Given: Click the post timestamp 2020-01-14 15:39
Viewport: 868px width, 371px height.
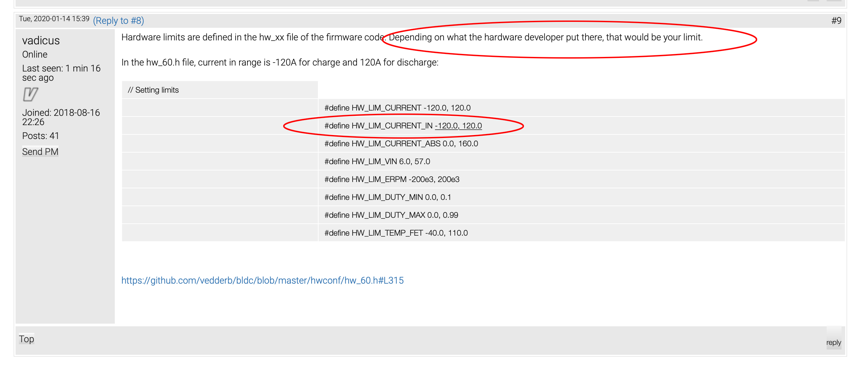Looking at the screenshot, I should pyautogui.click(x=54, y=19).
